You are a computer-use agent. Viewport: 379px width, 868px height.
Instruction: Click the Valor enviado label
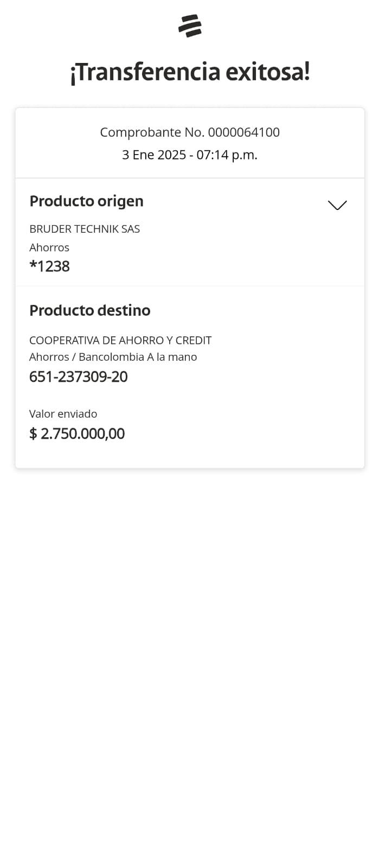click(x=63, y=414)
